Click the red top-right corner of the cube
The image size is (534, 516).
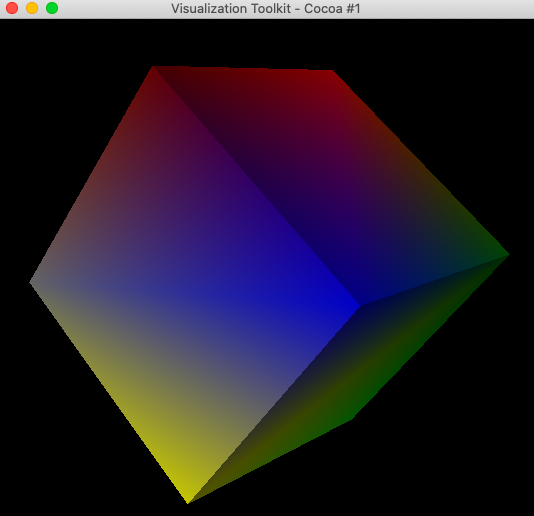(331, 72)
